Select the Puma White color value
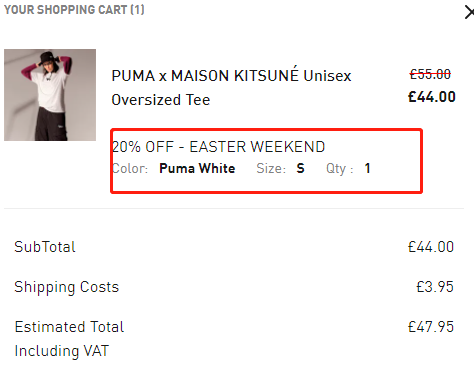 pos(197,168)
